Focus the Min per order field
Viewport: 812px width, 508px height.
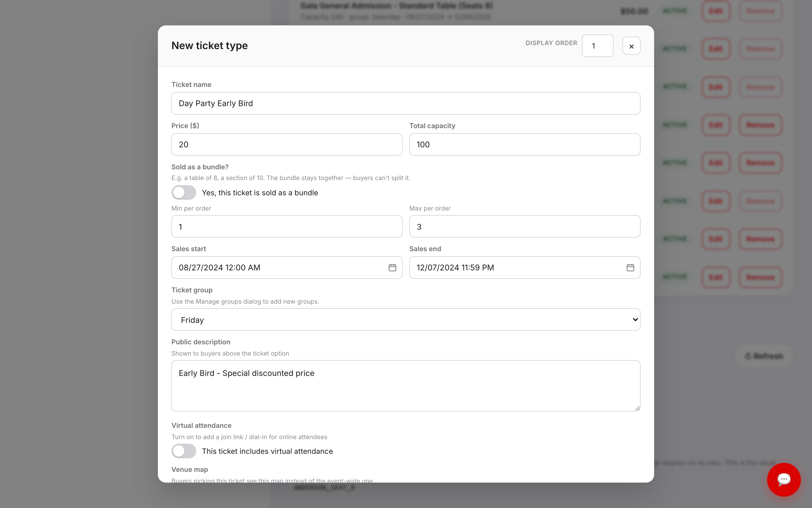click(286, 226)
